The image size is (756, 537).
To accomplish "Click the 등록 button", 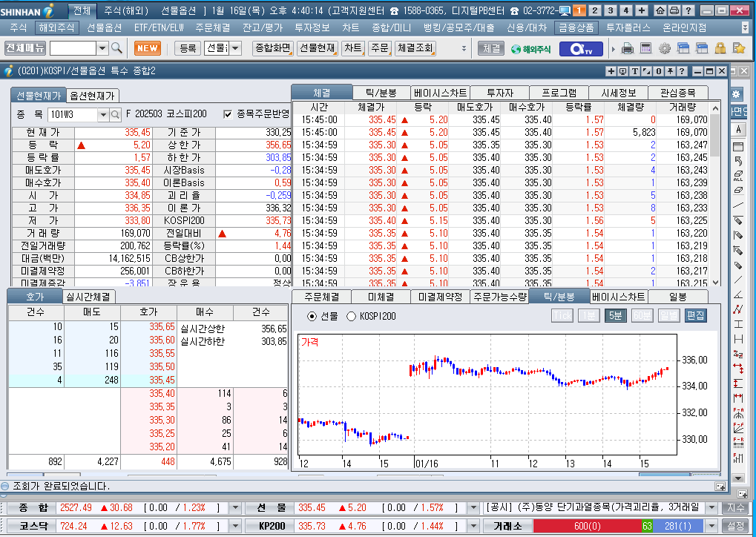I will point(188,48).
